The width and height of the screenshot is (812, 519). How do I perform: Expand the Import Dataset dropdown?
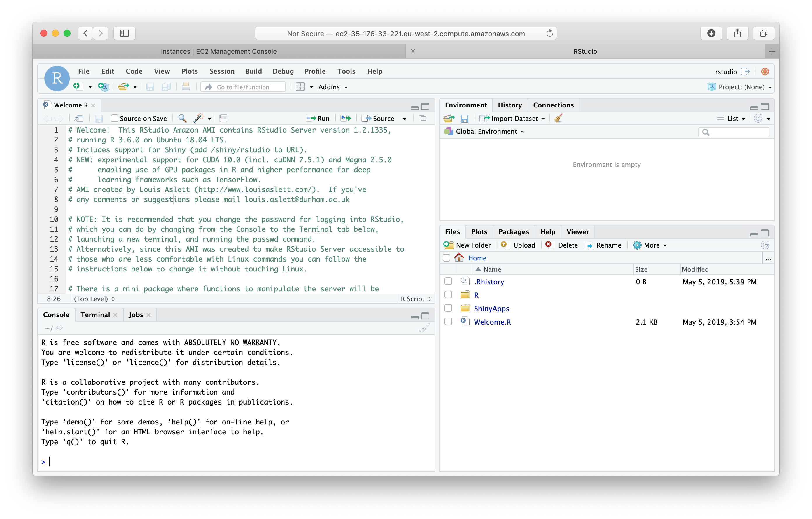pyautogui.click(x=512, y=119)
